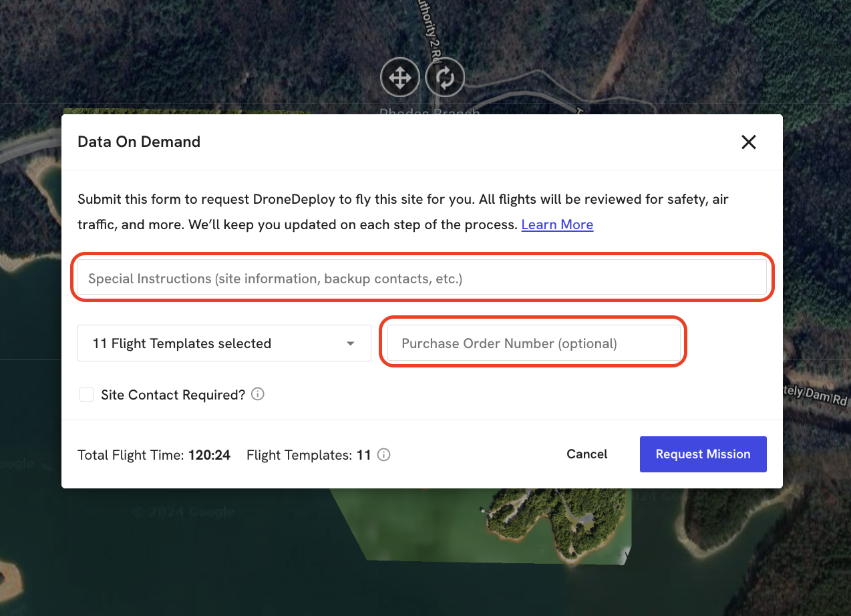851x616 pixels.
Task: Click the Request Mission button
Action: 703,454
